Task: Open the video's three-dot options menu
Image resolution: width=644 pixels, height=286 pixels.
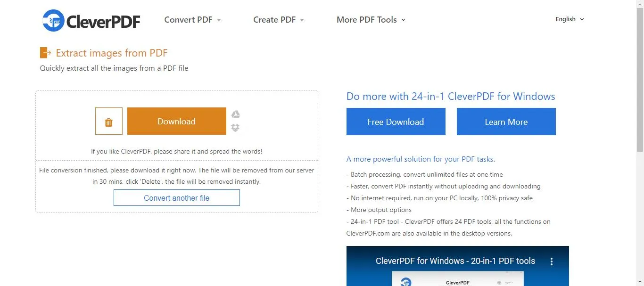Action: (551, 261)
